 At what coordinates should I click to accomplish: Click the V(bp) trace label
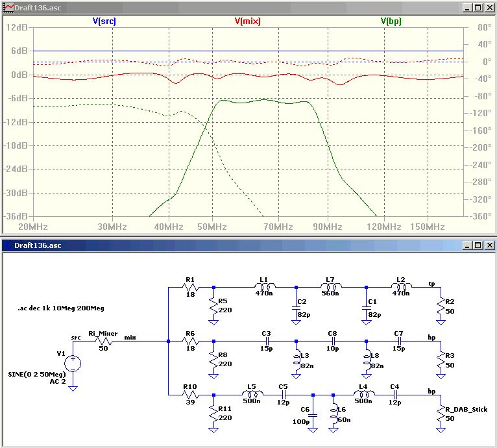pos(391,21)
